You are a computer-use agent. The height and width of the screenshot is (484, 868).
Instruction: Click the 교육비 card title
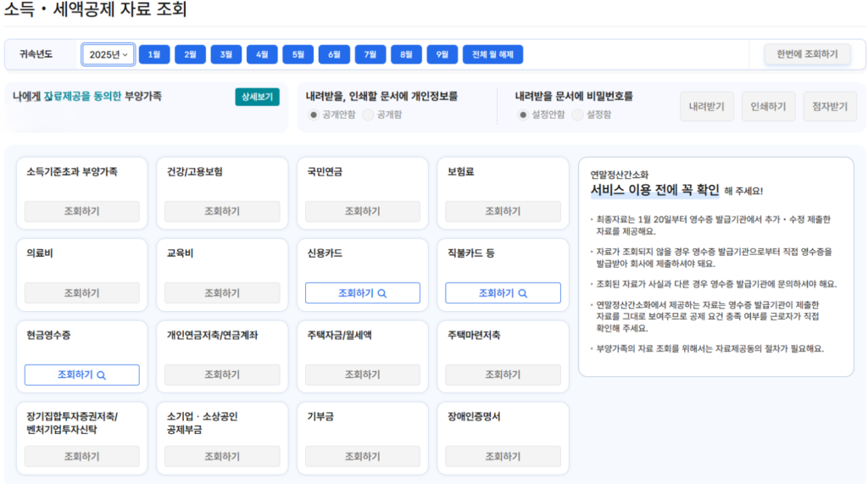click(180, 253)
